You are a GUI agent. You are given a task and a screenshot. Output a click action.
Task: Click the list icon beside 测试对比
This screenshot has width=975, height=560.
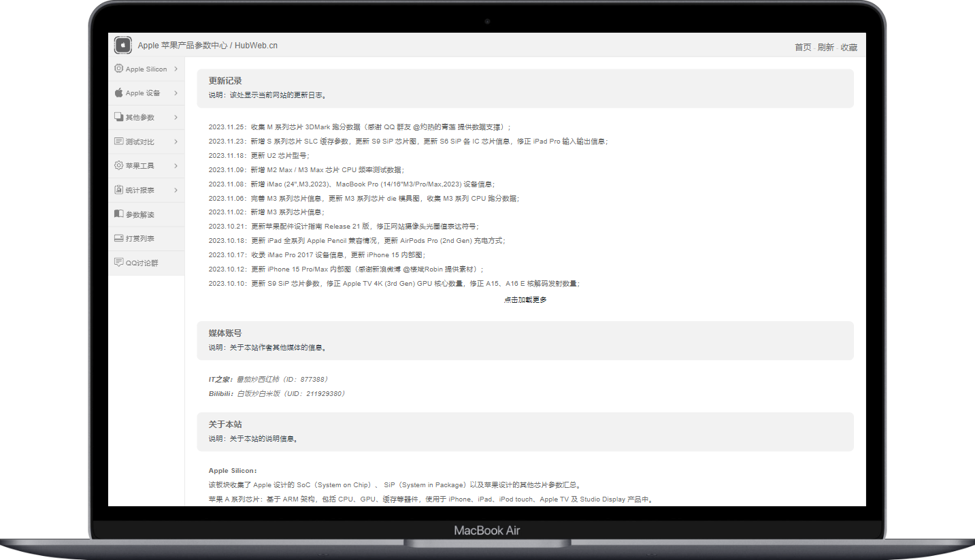119,142
